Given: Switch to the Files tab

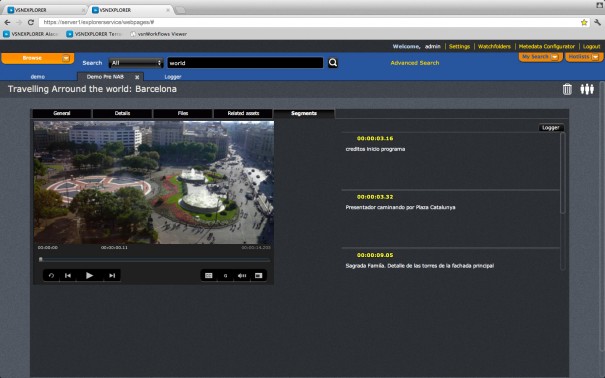Looking at the screenshot, I should pos(183,113).
